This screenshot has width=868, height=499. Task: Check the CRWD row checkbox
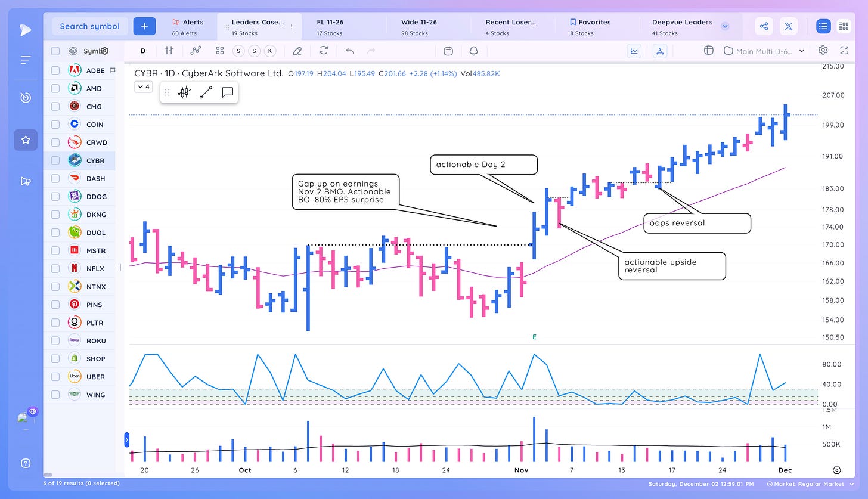pyautogui.click(x=55, y=142)
